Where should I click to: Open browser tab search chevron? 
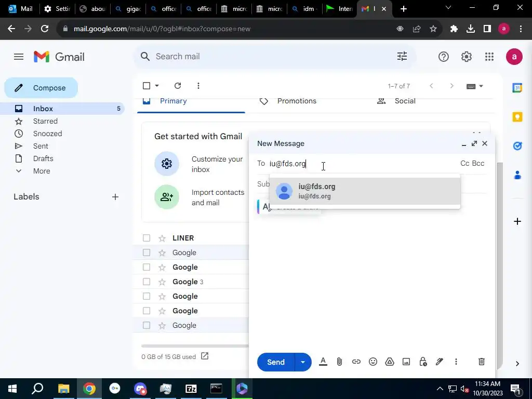click(x=448, y=7)
